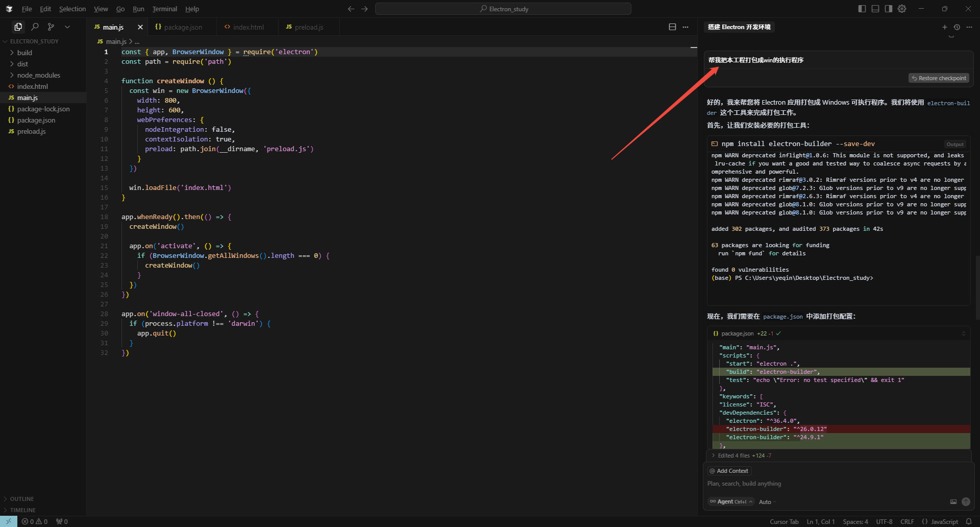Show chat history via the clock icon
The image size is (980, 527).
tap(957, 27)
